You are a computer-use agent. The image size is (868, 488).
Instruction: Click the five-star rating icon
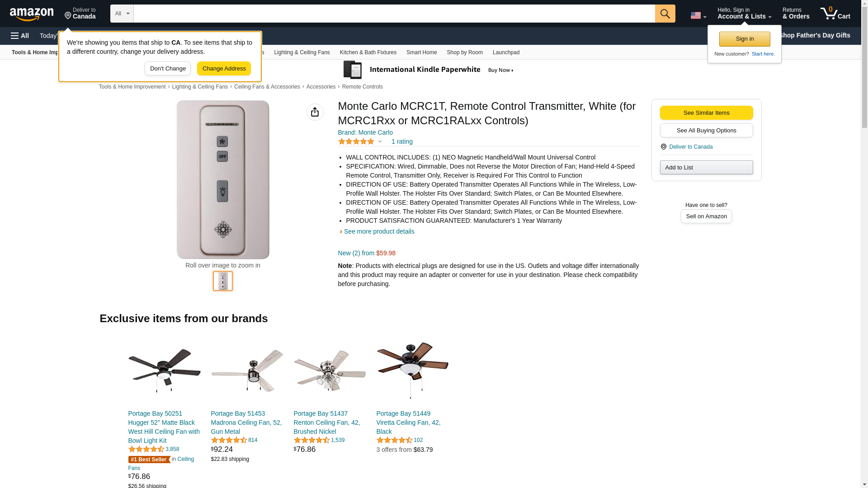(x=356, y=141)
